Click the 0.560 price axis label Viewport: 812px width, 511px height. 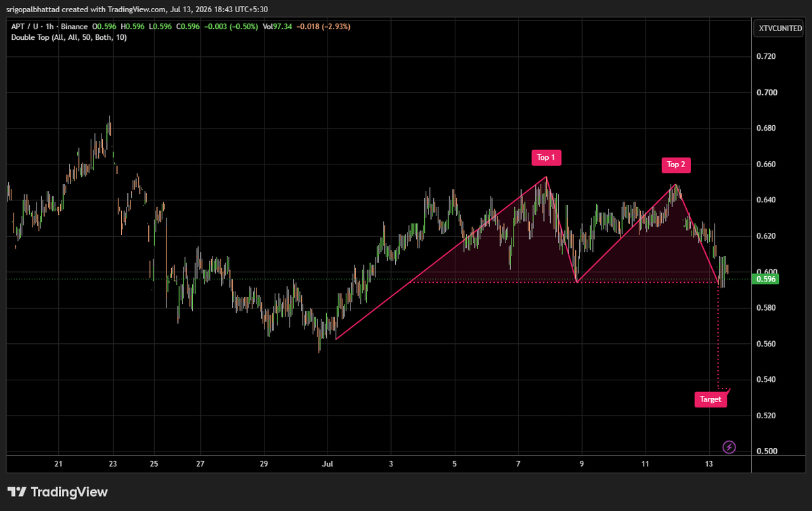pyautogui.click(x=766, y=344)
